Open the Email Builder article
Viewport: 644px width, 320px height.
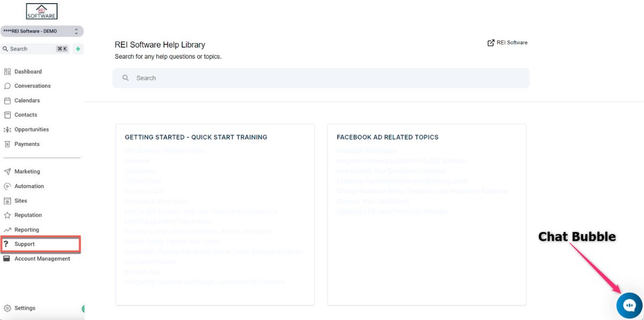click(x=143, y=272)
